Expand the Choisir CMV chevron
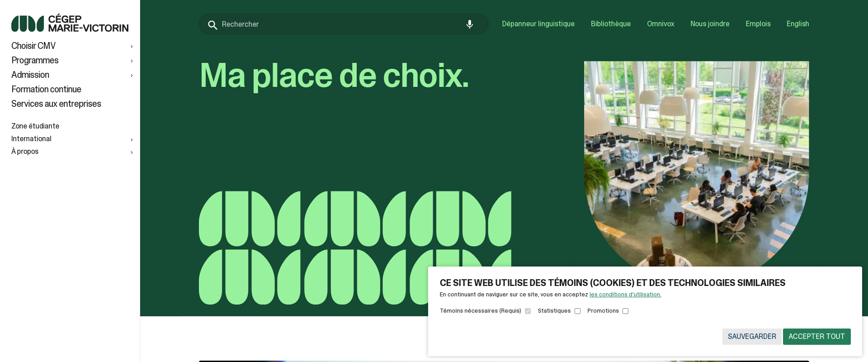 (132, 47)
